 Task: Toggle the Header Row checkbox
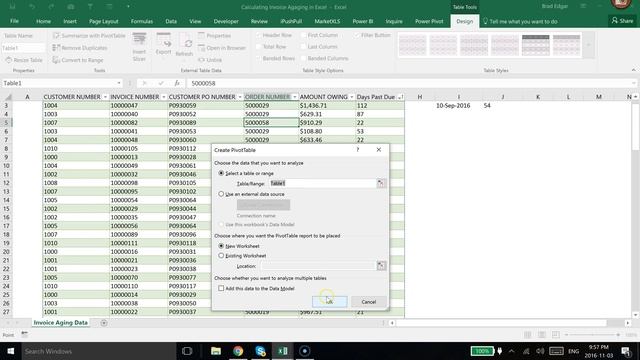tap(259, 35)
